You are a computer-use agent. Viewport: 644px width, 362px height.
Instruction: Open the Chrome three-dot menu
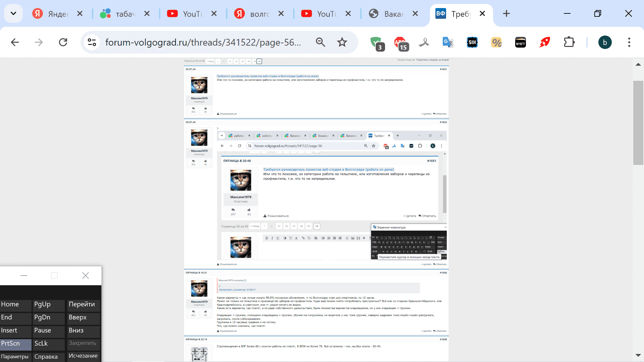[629, 43]
